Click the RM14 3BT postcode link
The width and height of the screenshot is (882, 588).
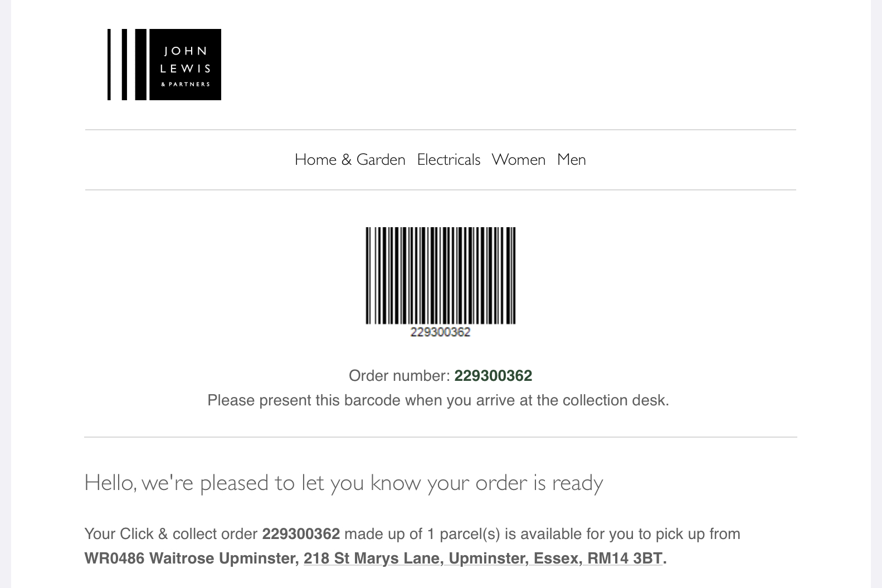pyautogui.click(x=625, y=558)
